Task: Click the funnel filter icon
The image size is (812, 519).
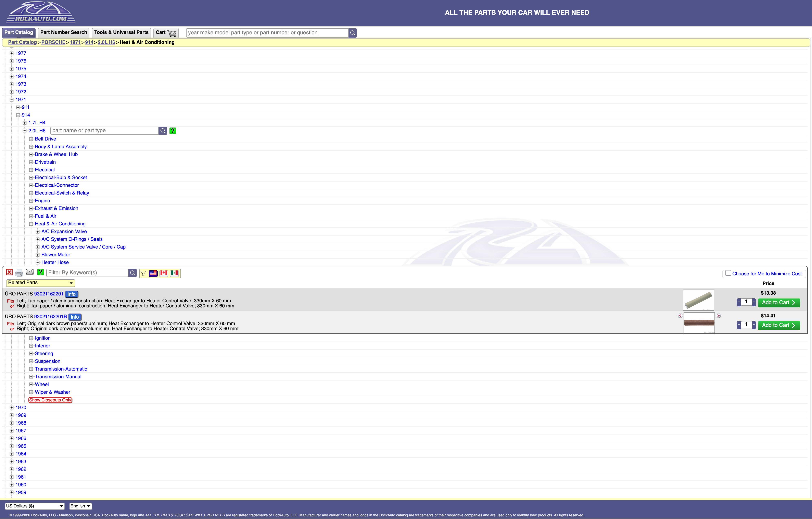Action: coord(143,273)
